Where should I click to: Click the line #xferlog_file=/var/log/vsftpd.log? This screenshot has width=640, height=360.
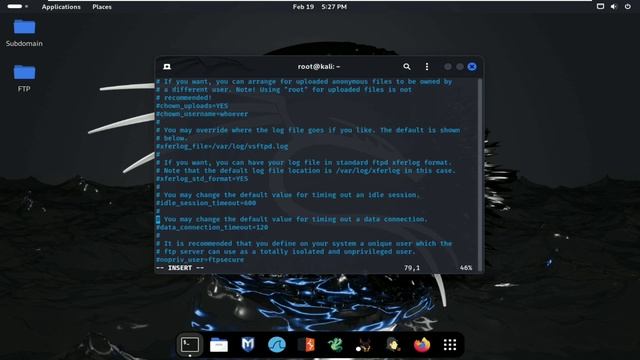pyautogui.click(x=222, y=146)
